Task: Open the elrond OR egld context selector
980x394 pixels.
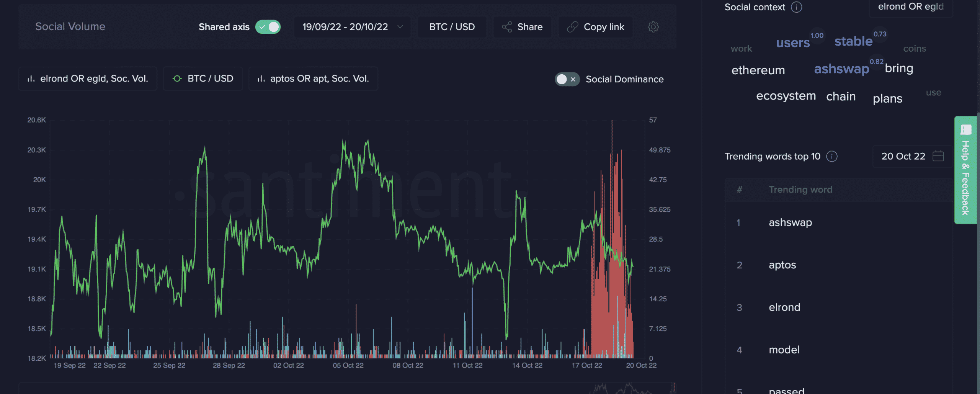Action: 911,7
